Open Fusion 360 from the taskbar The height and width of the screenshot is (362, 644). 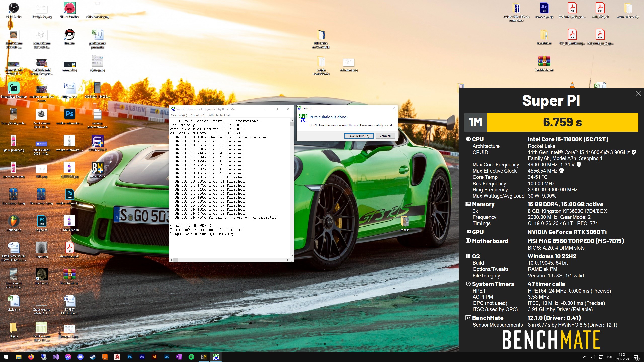(x=105, y=357)
